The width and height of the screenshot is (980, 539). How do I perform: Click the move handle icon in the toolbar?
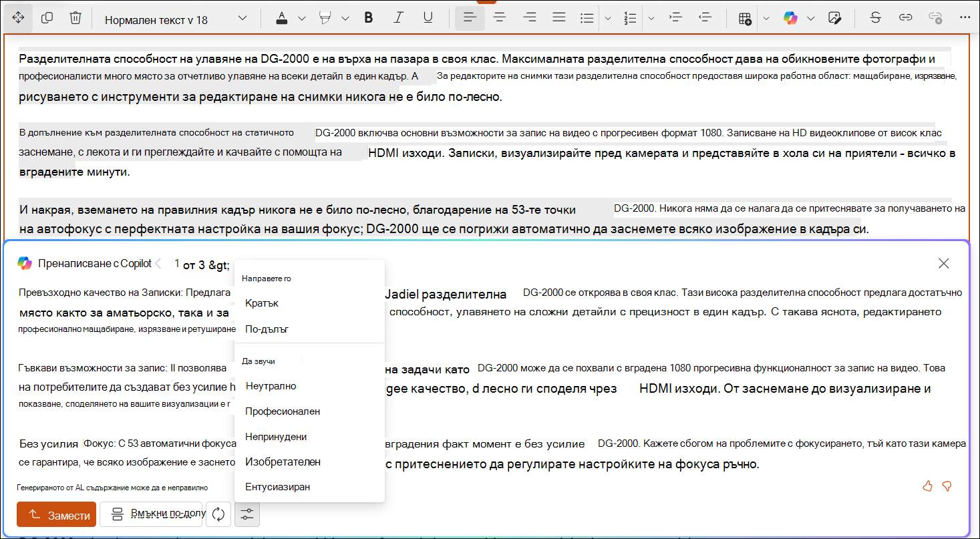(x=18, y=18)
